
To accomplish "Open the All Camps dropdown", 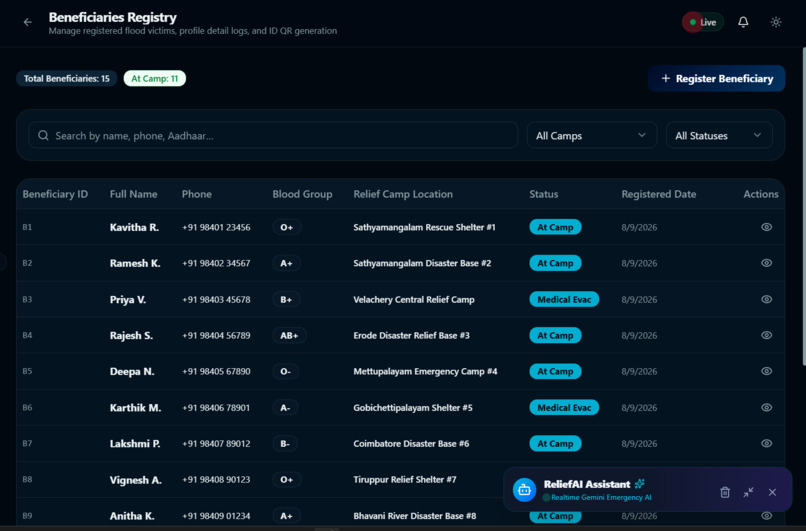I will pyautogui.click(x=592, y=135).
